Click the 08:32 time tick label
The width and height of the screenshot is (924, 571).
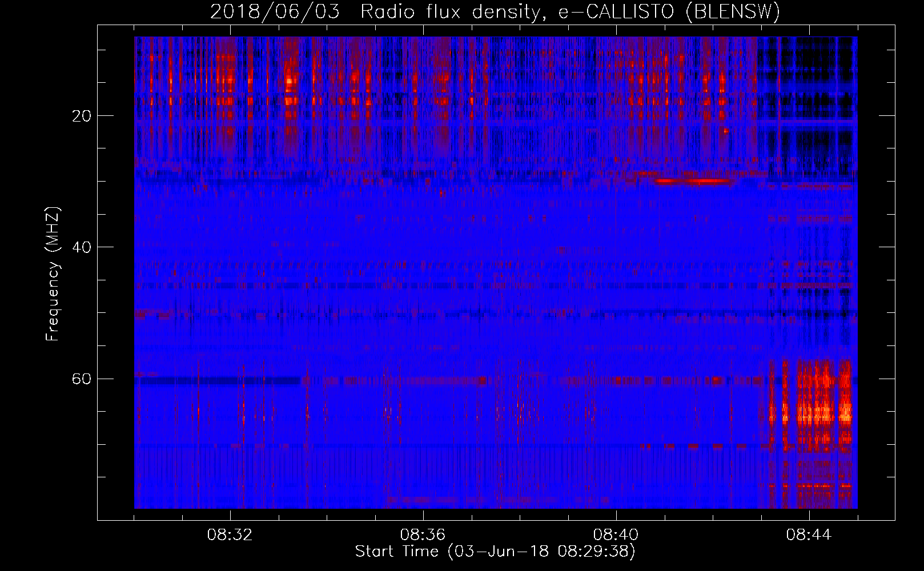(x=231, y=535)
